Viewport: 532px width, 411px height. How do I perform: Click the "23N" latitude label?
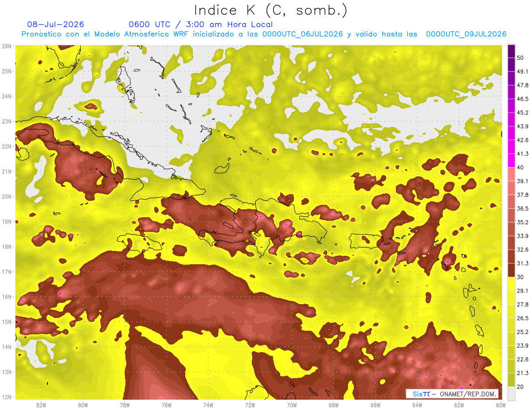coord(6,121)
